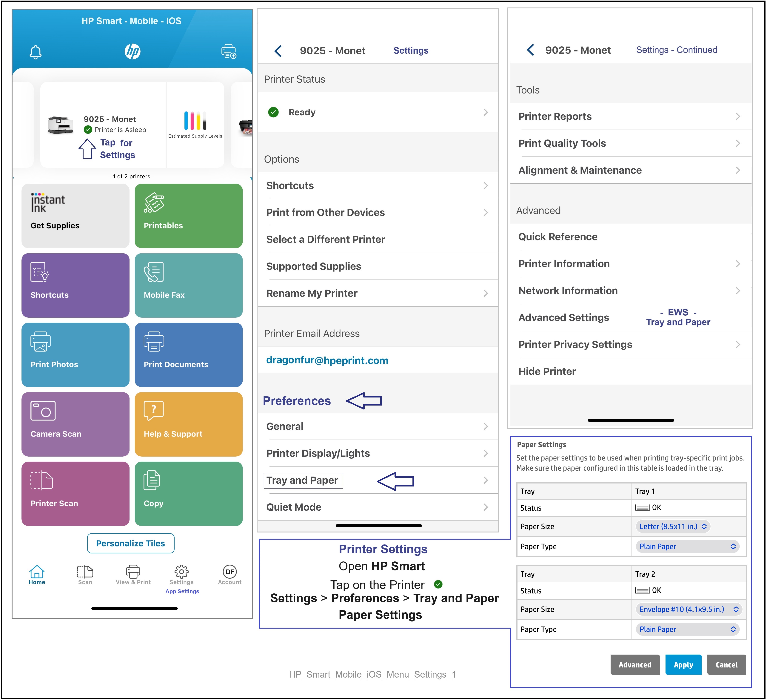Viewport: 767px width, 700px height.
Task: Go back from Settings - Continued screen
Action: pyautogui.click(x=530, y=50)
